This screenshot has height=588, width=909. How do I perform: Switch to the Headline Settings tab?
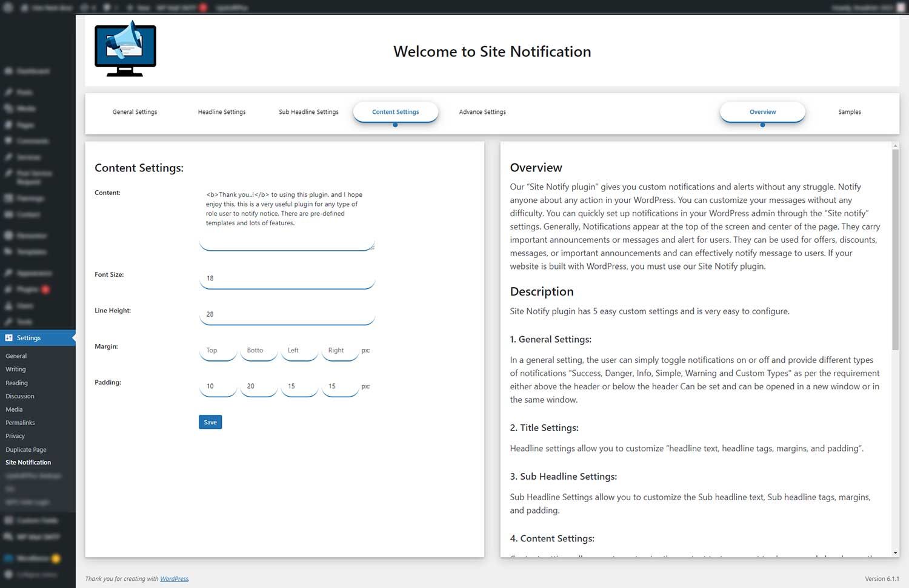[222, 112]
